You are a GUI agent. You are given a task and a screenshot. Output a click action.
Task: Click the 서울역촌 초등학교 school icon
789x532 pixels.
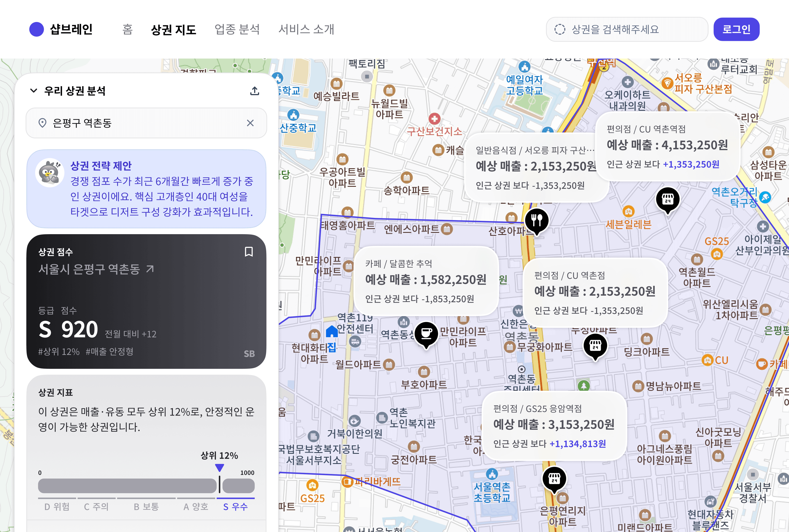click(492, 474)
